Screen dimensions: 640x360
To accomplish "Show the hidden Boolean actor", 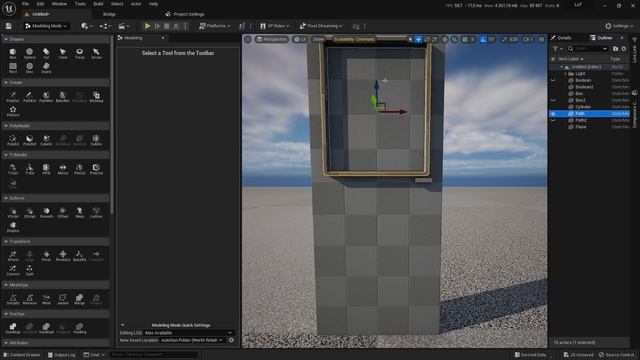I will pos(553,80).
